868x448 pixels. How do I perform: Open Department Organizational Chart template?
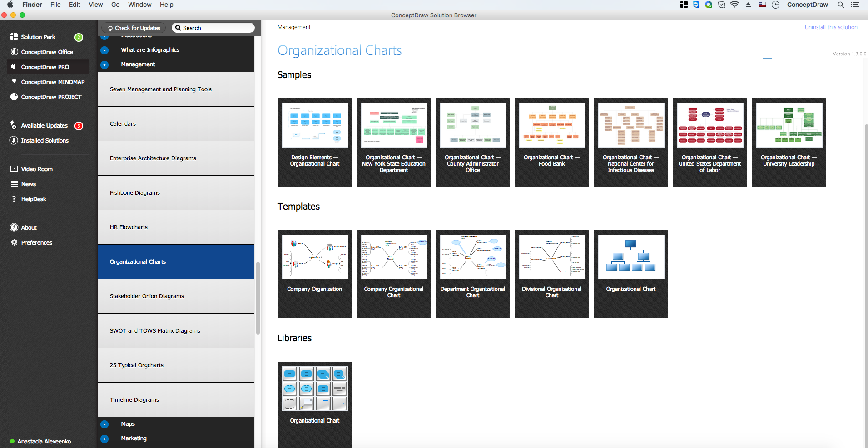pyautogui.click(x=473, y=274)
